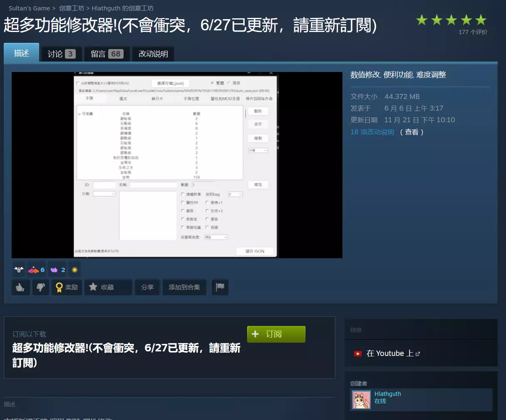
Task: Enlarge the mod editor preview screenshot
Action: tap(177, 165)
